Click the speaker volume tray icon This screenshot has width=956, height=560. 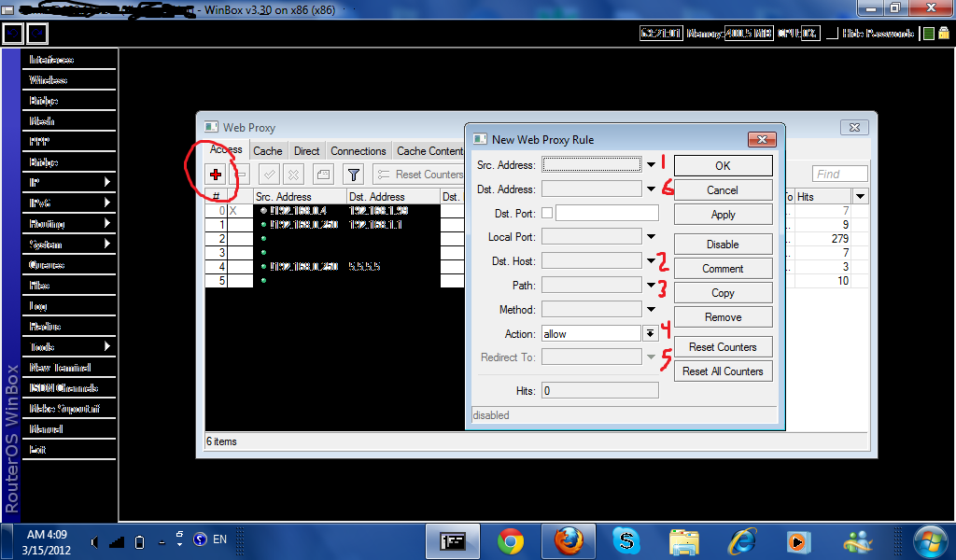click(x=94, y=541)
